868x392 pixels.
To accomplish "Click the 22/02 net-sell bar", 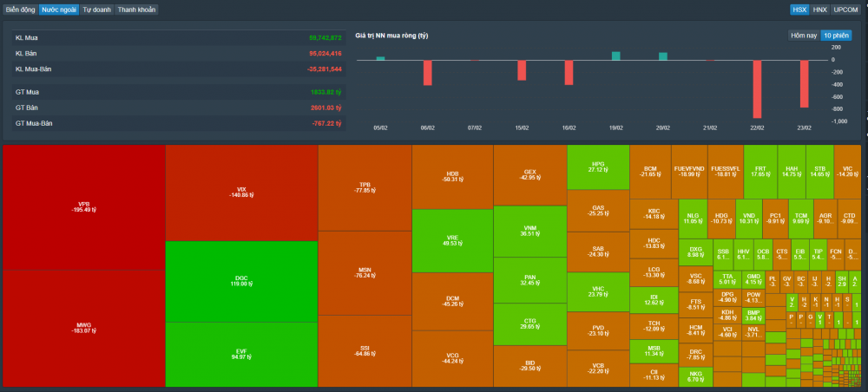I will click(757, 89).
